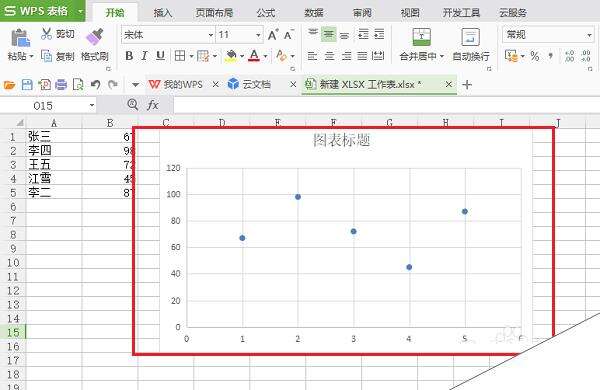Click the Merge and Center icon

[421, 37]
